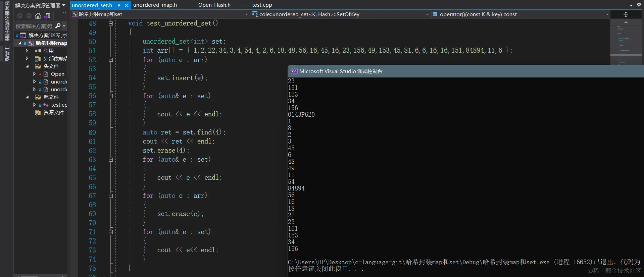Click the 'Microsoft Visual Studio 调试控制台' title bar

coord(466,71)
